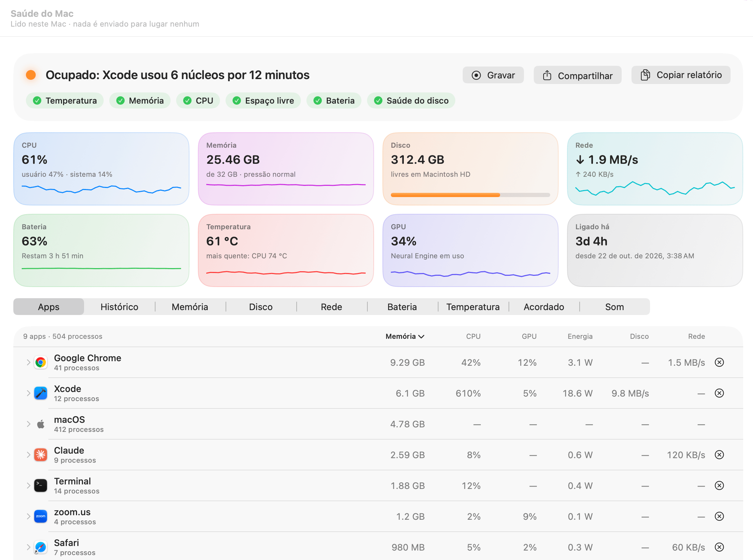This screenshot has width=753, height=560.
Task: Quit Google Chrome with its X icon
Action: 719,362
